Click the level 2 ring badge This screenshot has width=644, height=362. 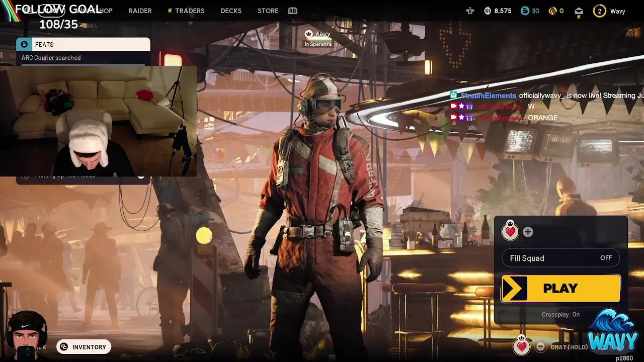tap(599, 11)
